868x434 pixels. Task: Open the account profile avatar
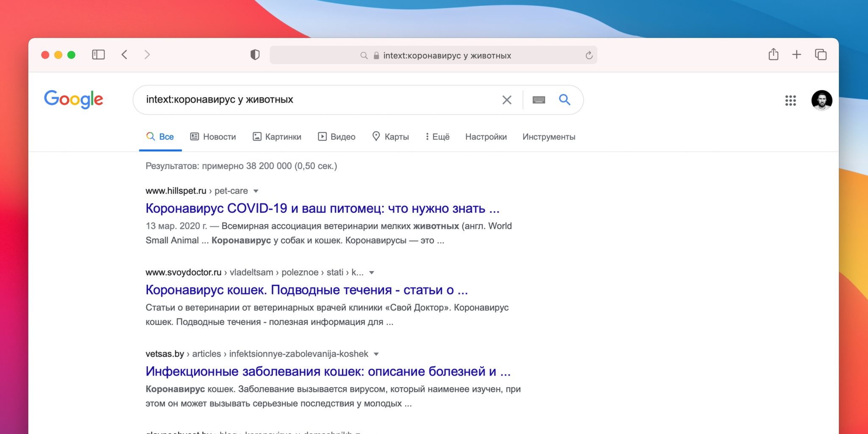tap(822, 100)
